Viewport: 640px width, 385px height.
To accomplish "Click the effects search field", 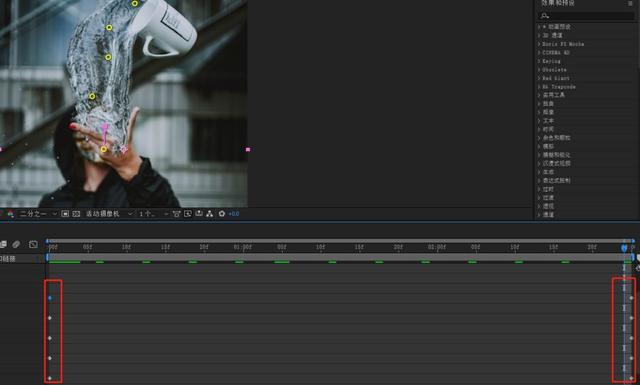I will point(586,16).
